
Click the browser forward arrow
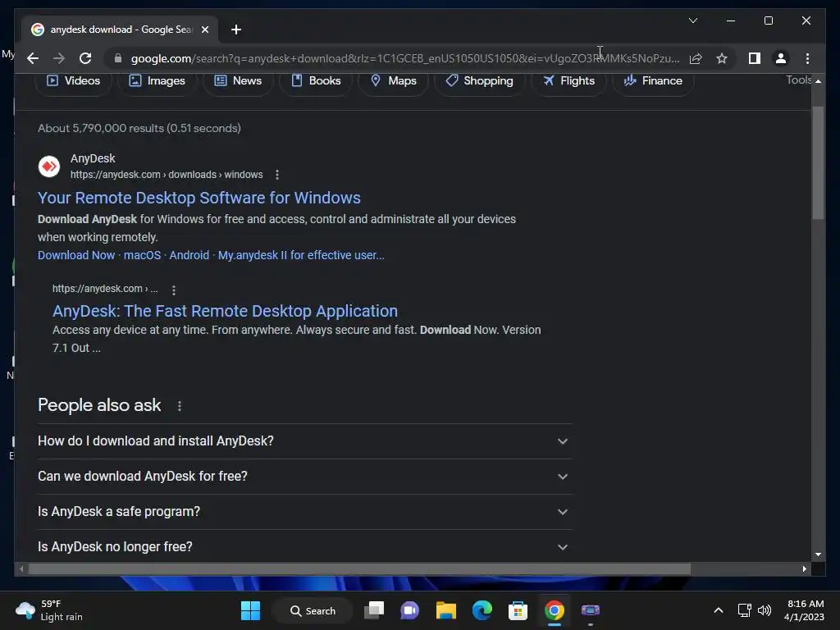click(59, 58)
